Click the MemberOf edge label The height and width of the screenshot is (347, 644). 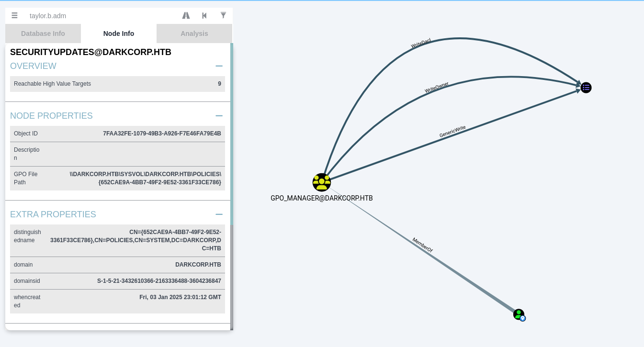pyautogui.click(x=422, y=245)
